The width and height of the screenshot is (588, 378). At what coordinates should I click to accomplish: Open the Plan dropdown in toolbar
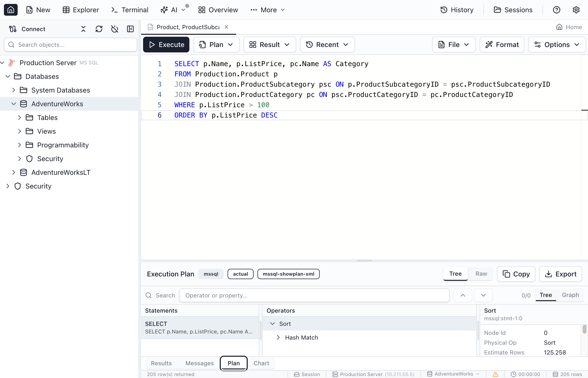click(x=216, y=45)
